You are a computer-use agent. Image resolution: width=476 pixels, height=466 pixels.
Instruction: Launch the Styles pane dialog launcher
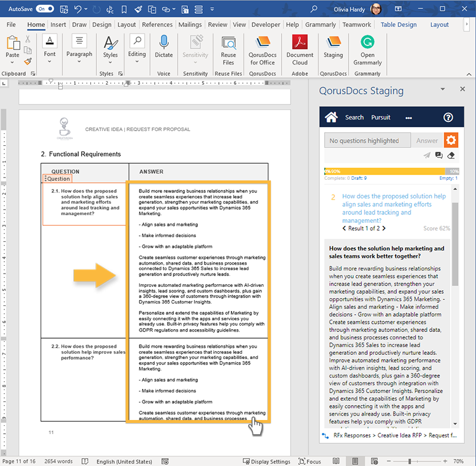121,73
